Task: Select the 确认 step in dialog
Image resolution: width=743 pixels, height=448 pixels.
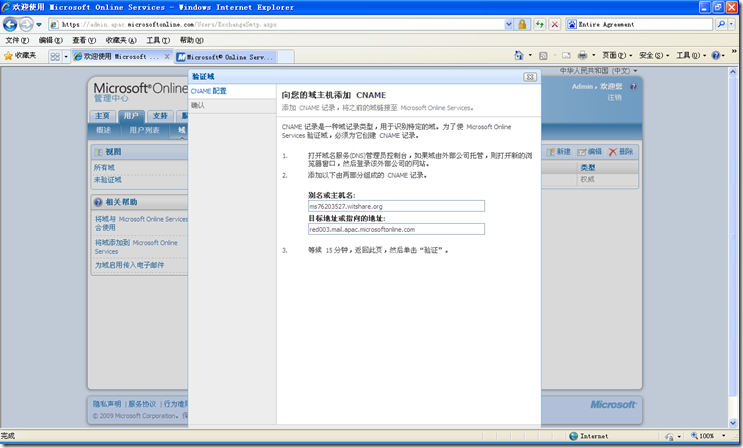Action: (198, 105)
